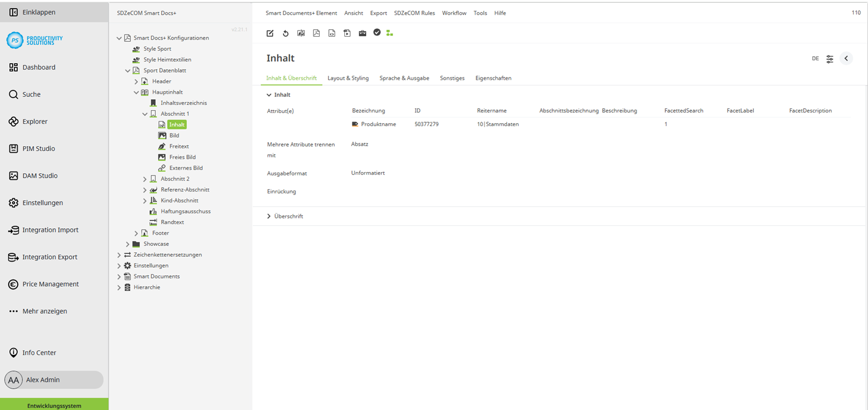Open the Einstellungen sidebar item

click(x=42, y=202)
